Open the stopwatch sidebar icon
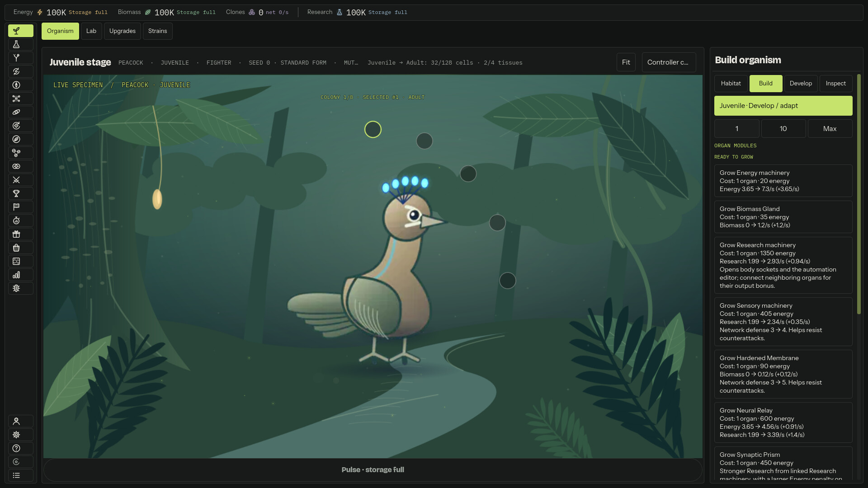The height and width of the screenshot is (488, 868). tap(20, 221)
